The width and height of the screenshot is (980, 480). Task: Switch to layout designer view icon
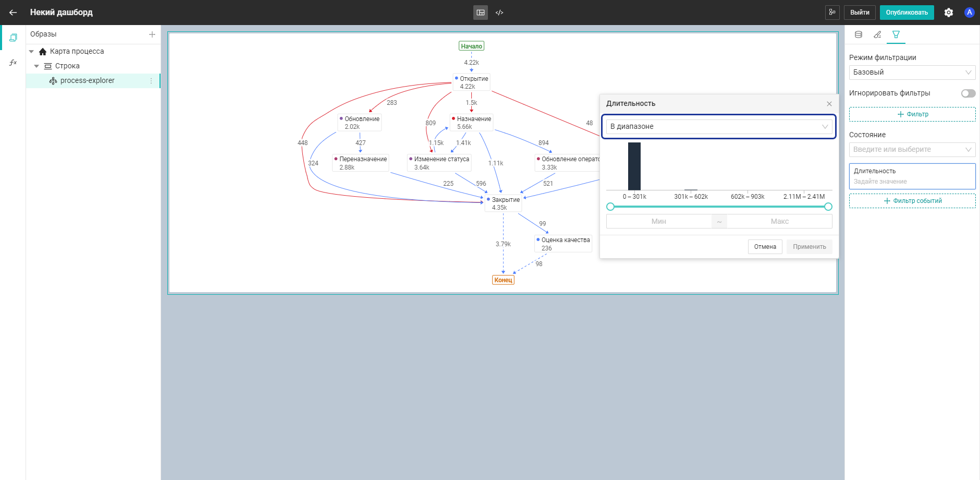coord(481,13)
